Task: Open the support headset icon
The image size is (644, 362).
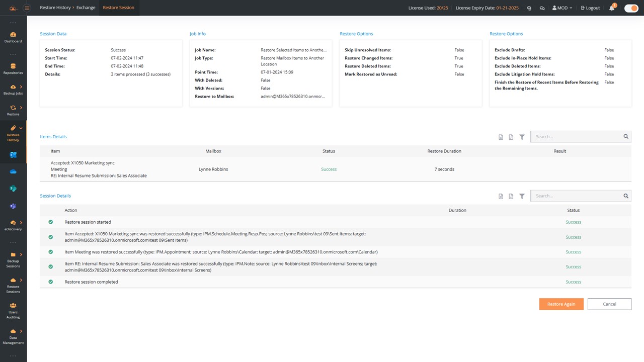Action: click(x=529, y=8)
